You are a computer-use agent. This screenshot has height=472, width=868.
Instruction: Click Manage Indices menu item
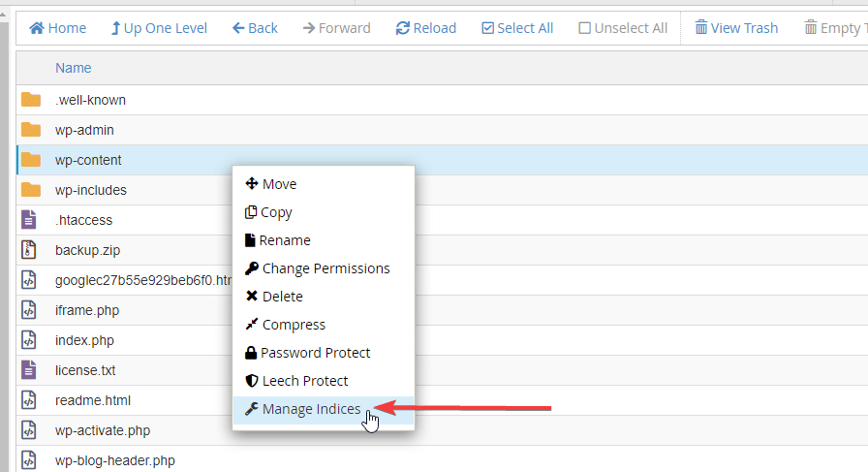pos(311,409)
